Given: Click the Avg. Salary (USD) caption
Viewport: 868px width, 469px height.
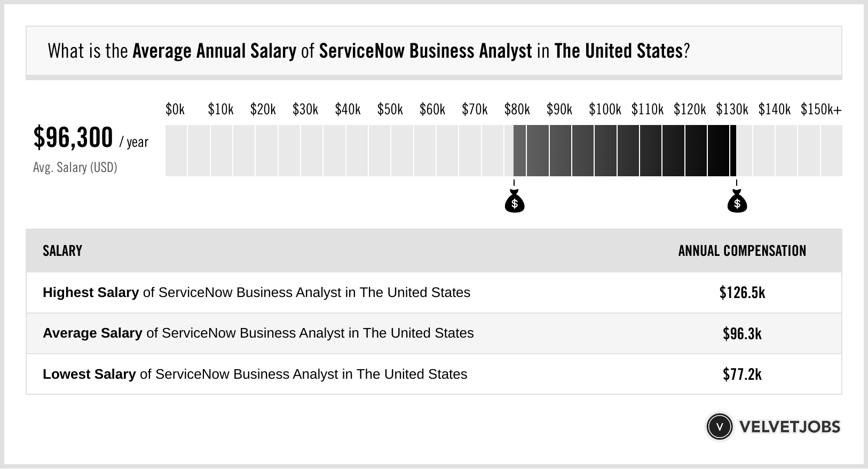Looking at the screenshot, I should (75, 168).
